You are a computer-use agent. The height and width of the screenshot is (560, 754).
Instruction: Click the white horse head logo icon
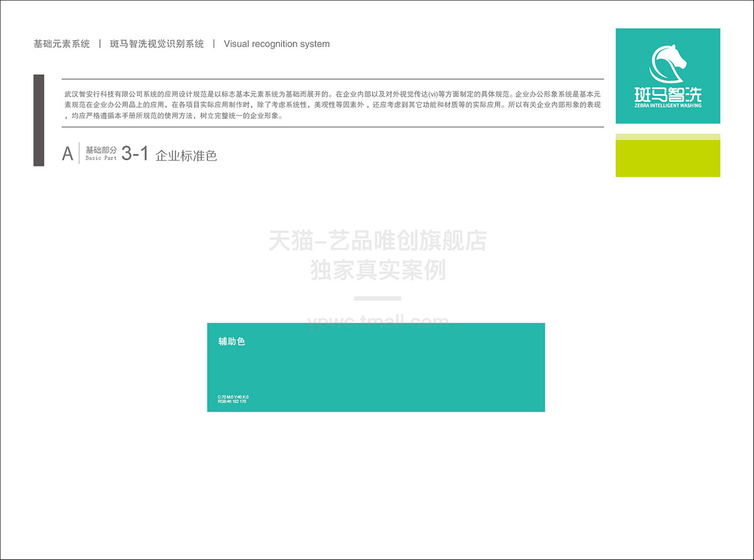668,63
